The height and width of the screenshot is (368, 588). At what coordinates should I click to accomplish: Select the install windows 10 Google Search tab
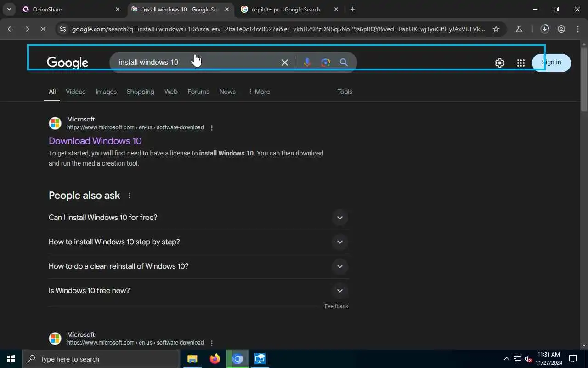tap(181, 9)
